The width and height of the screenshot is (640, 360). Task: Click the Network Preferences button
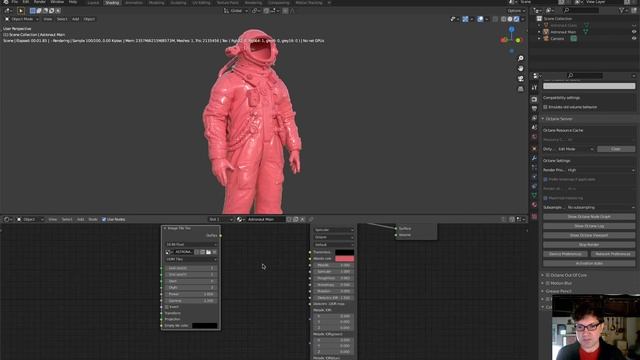coord(613,254)
